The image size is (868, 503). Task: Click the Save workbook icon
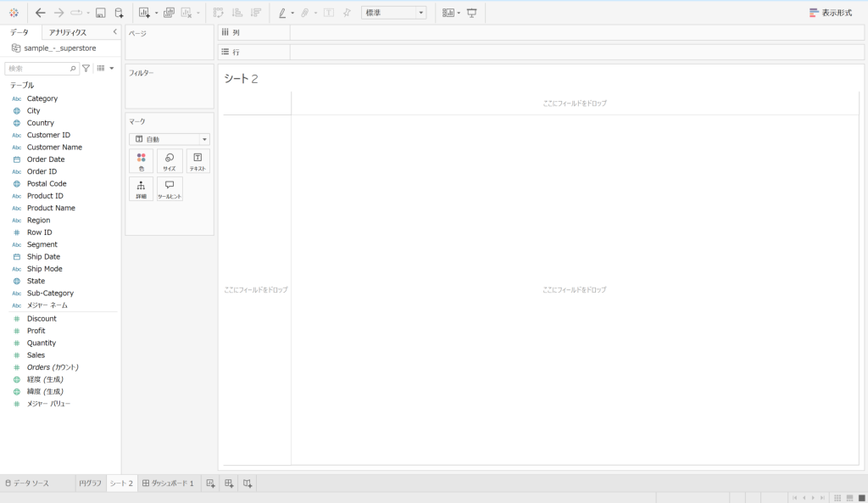[101, 13]
